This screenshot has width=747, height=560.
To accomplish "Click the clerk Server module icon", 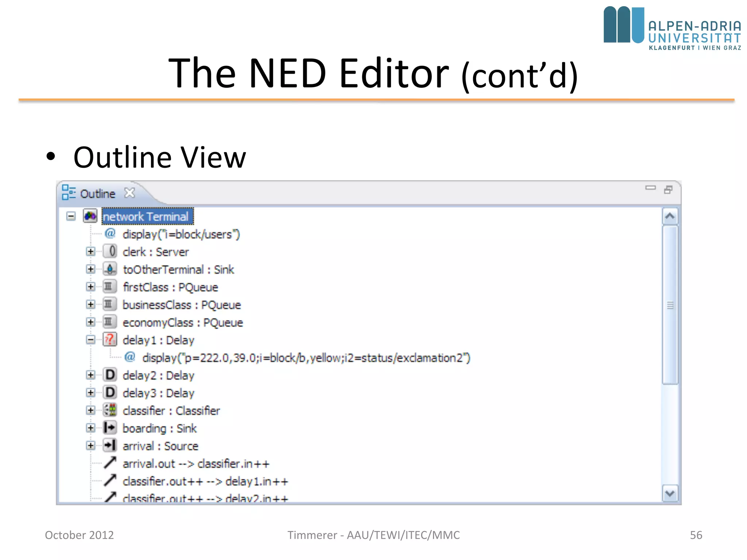I will pos(110,252).
